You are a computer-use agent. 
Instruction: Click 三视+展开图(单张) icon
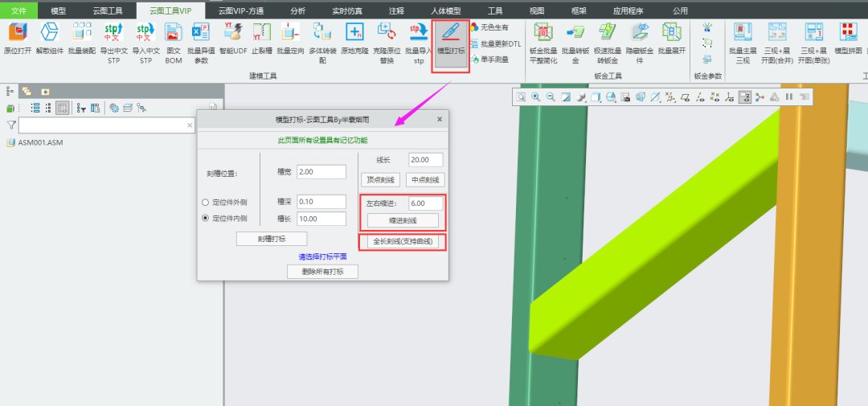point(813,32)
